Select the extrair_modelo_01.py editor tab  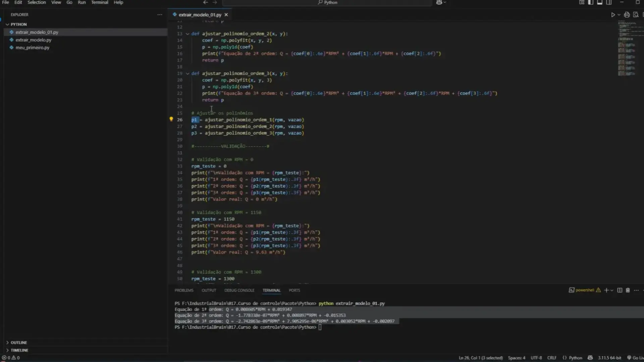[x=200, y=15]
